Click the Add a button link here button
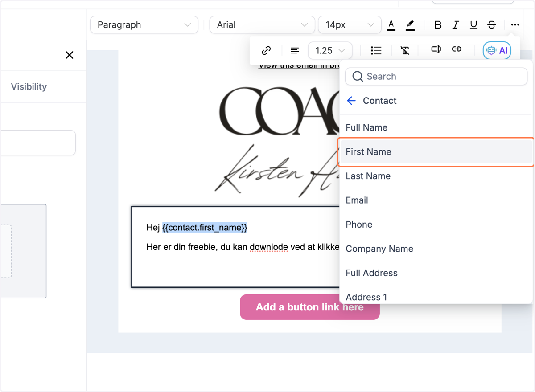The image size is (535, 392). pos(310,307)
